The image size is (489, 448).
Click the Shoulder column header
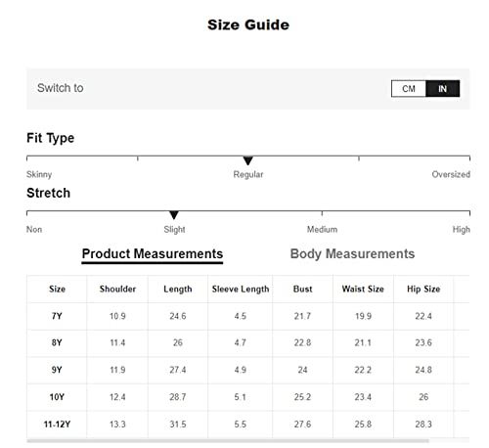click(117, 290)
